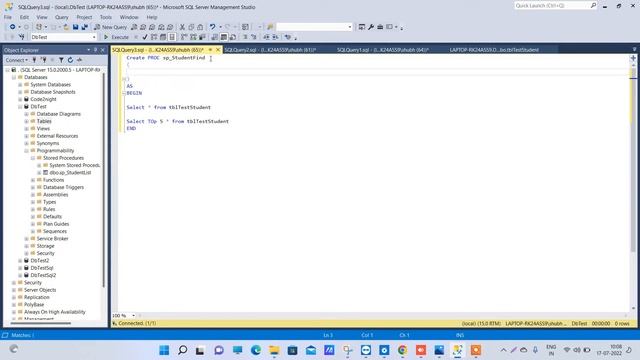640x360 pixels.
Task: Open the DbTest database combo box
Action: coord(63,37)
